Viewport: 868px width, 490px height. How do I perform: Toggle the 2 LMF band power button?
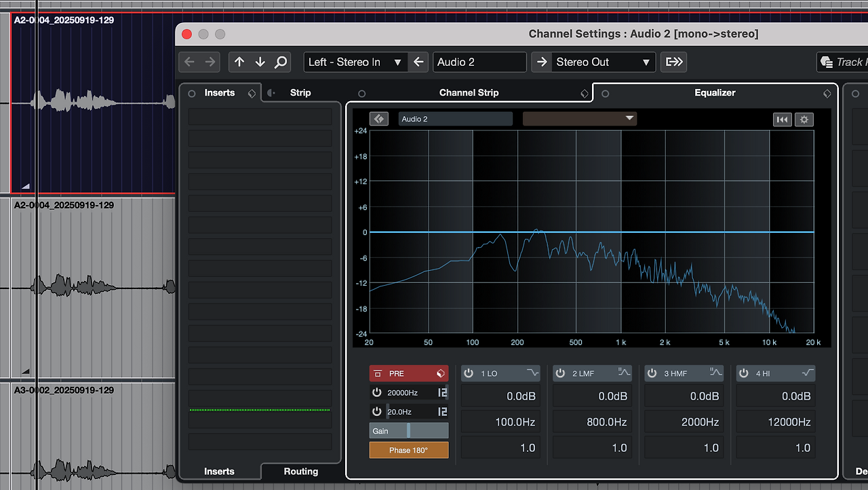point(559,373)
